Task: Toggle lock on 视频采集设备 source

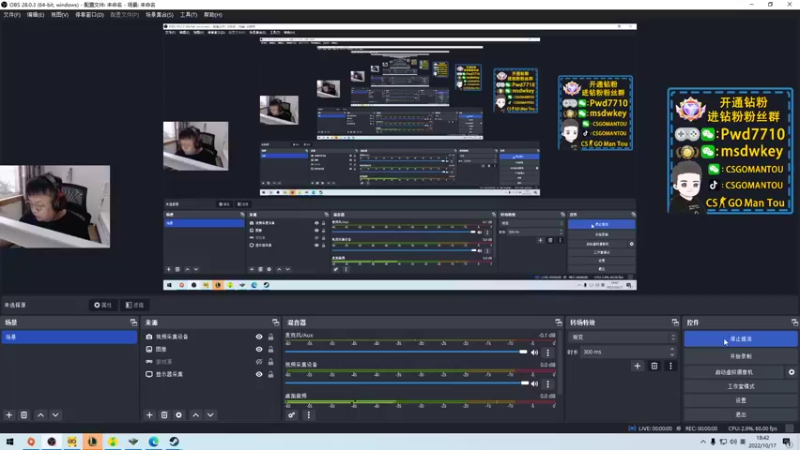Action: pyautogui.click(x=271, y=337)
